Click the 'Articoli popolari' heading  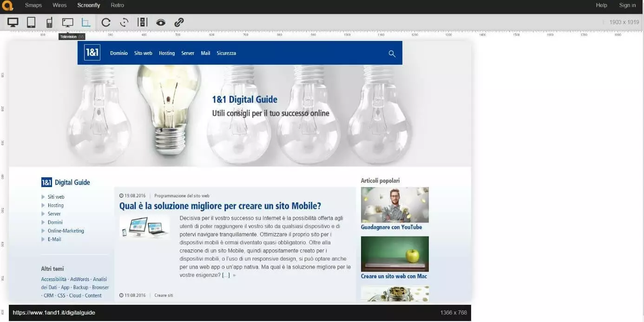(380, 181)
